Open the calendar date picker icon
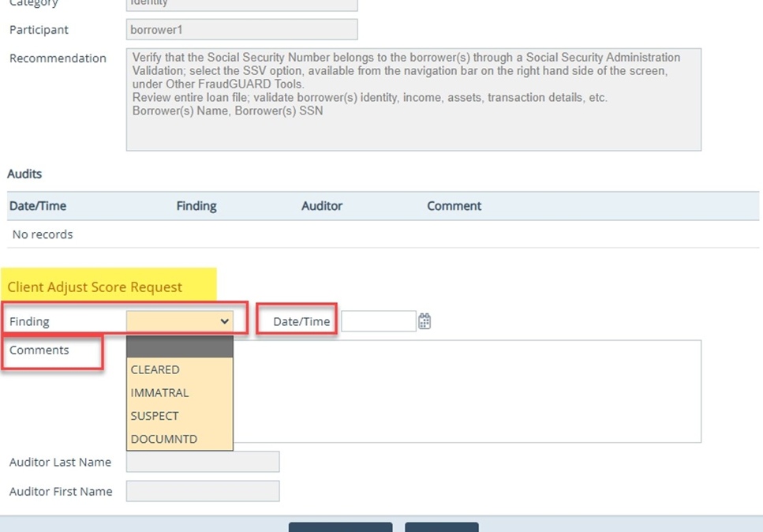The width and height of the screenshot is (763, 532). pyautogui.click(x=425, y=321)
